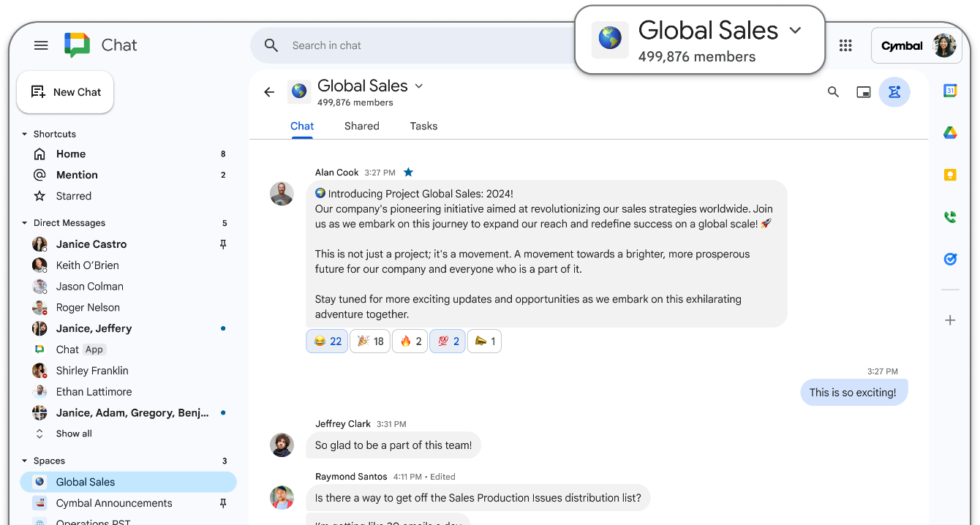The height and width of the screenshot is (525, 980).
Task: Open the Google apps grid launcher
Action: tap(845, 45)
